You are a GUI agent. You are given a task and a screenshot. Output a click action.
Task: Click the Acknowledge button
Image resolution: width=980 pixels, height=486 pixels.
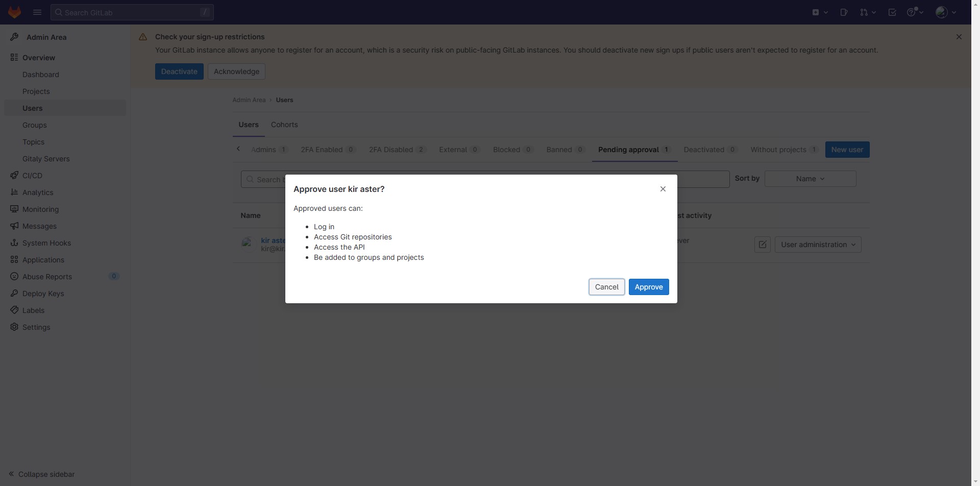[x=236, y=71]
